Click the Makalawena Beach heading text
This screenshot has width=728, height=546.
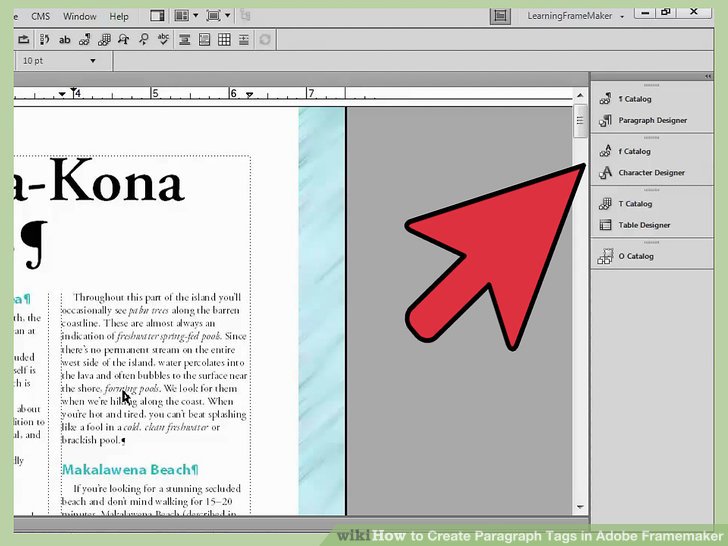(130, 469)
